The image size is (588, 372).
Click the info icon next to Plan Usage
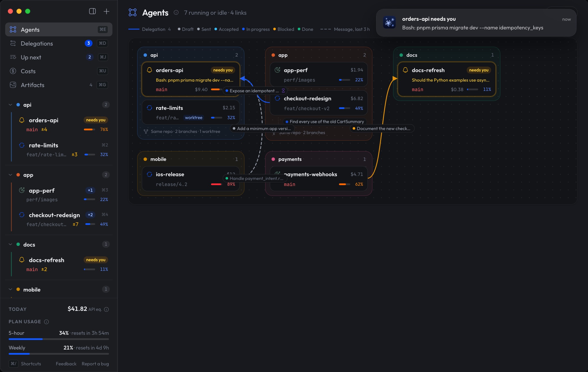(x=46, y=322)
